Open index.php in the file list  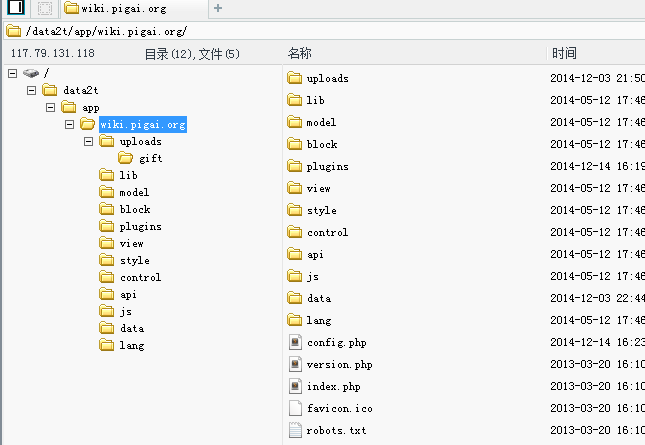point(334,387)
